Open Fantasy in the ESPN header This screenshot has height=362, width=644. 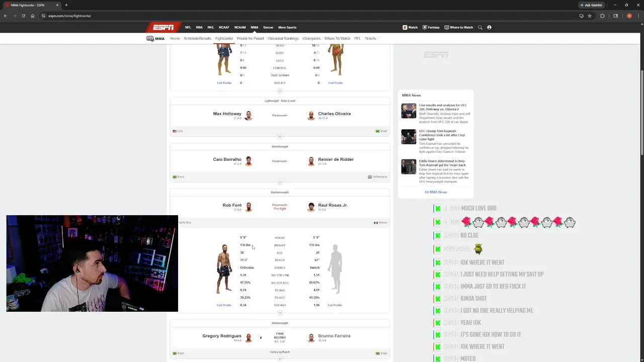tap(431, 27)
